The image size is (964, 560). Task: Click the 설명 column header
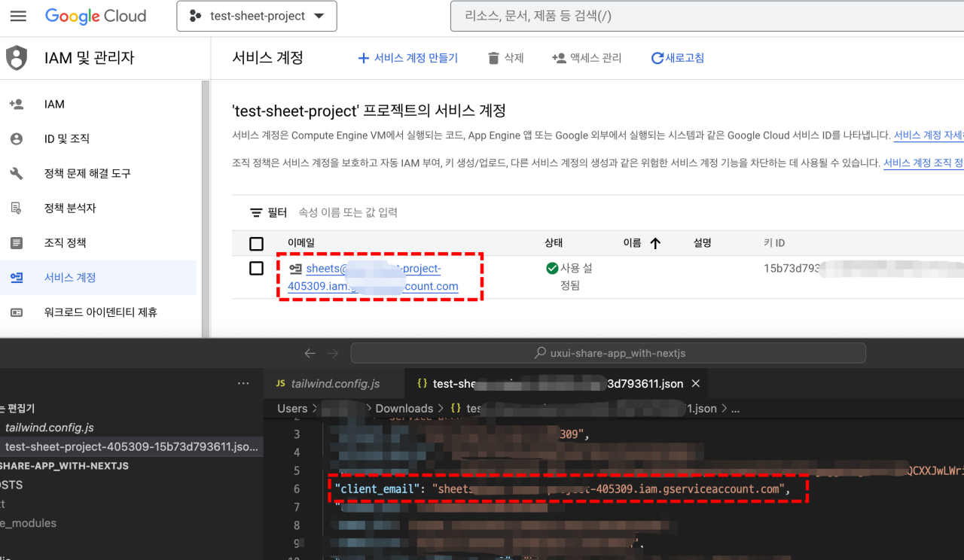pos(703,243)
